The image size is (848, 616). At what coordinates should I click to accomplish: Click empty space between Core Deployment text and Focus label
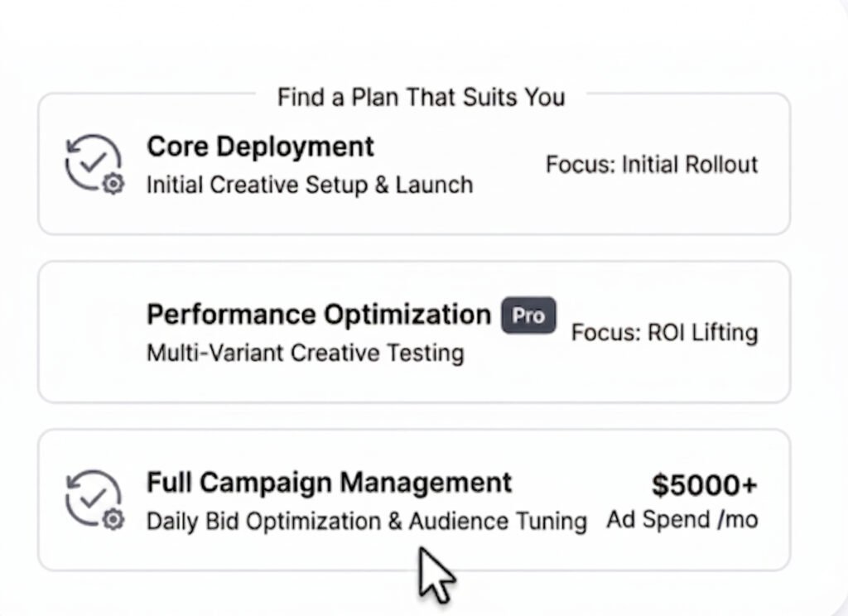(508, 164)
